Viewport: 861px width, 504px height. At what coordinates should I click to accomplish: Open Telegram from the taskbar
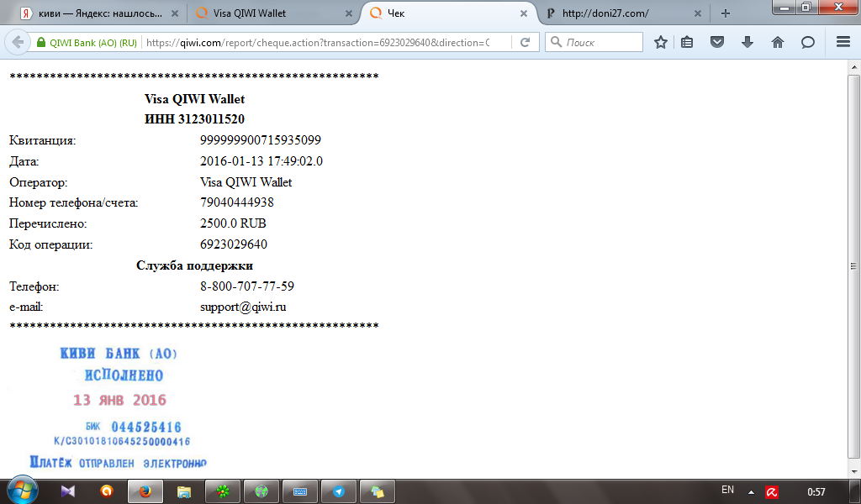pyautogui.click(x=339, y=491)
